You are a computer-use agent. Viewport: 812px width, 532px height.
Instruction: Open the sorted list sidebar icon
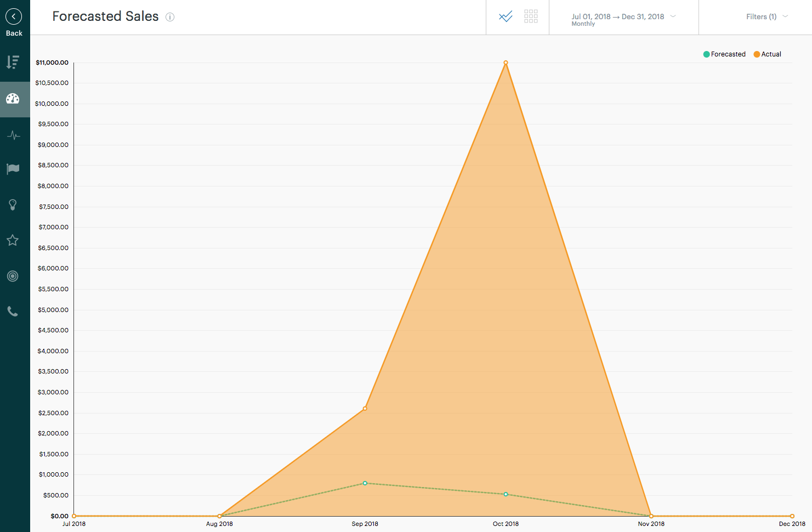13,62
